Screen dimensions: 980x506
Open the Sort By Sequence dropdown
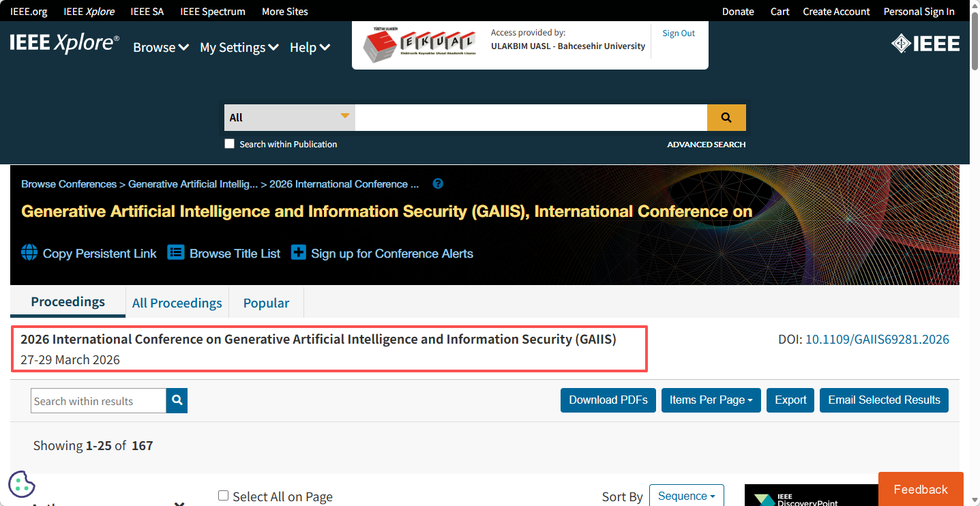coord(686,496)
